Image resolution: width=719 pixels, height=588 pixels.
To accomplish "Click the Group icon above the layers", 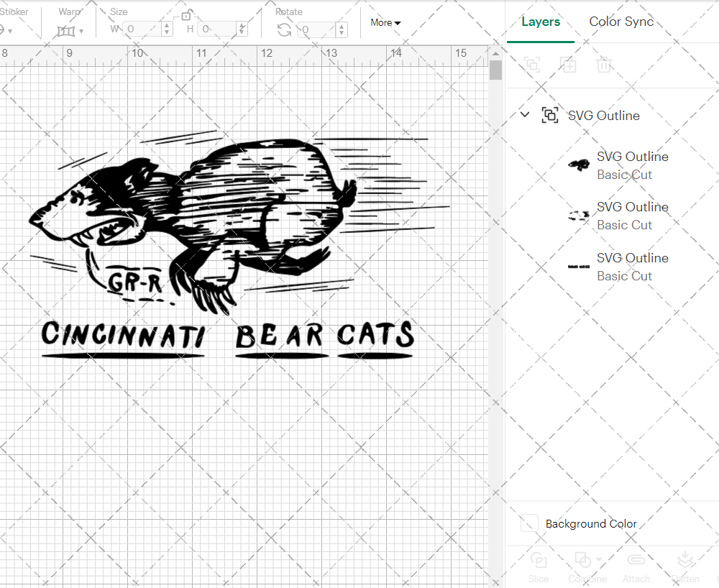I will (x=532, y=65).
